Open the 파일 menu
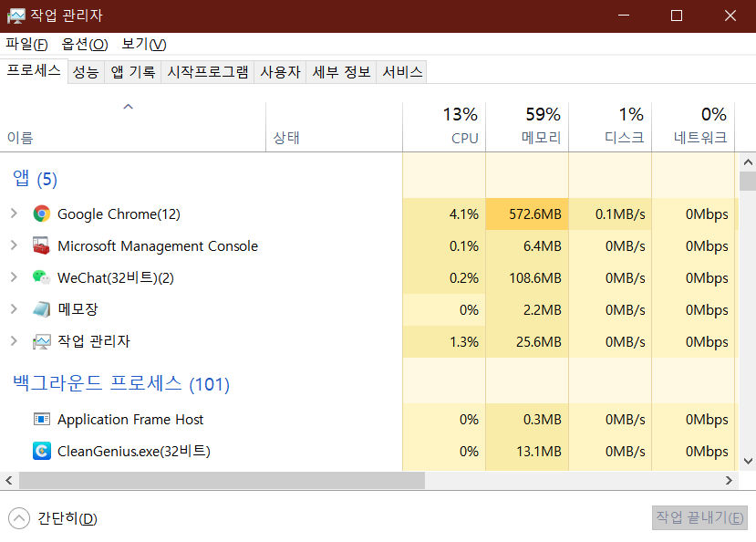This screenshot has height=542, width=756. 26,43
